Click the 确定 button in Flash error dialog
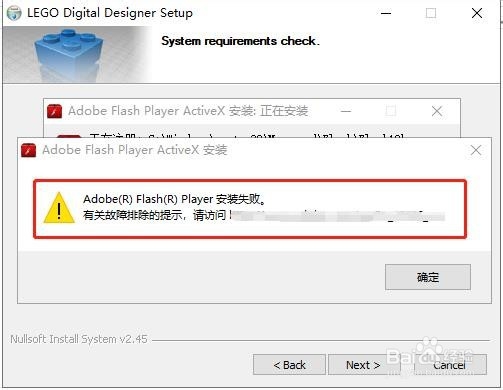The image size is (503, 390). [428, 277]
